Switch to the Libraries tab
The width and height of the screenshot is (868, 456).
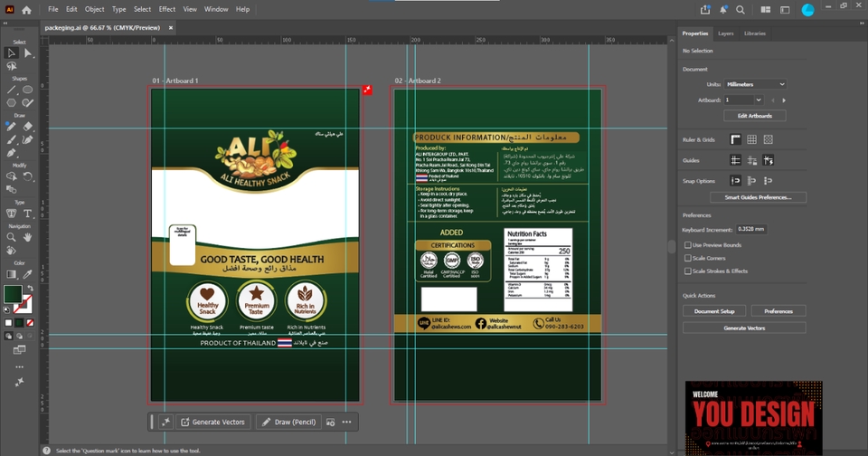754,33
